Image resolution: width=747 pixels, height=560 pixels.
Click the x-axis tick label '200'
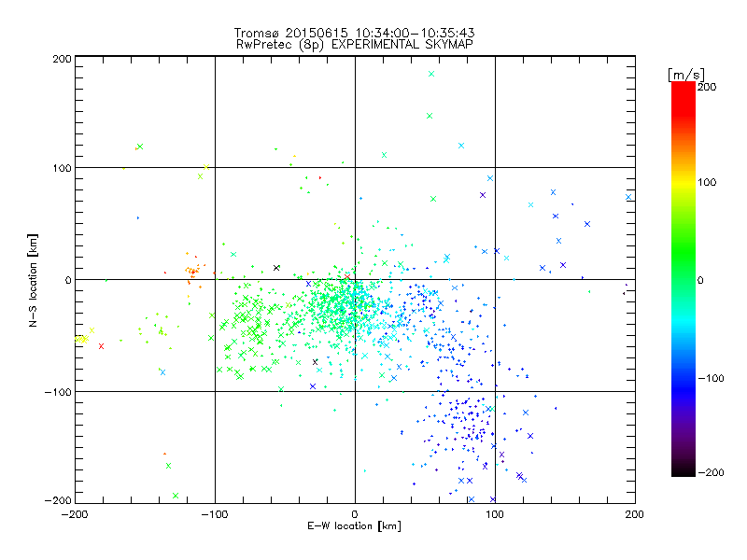pyautogui.click(x=635, y=514)
